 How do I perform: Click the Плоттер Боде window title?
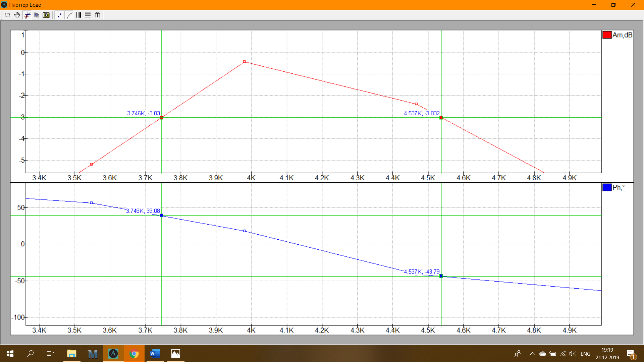point(25,5)
